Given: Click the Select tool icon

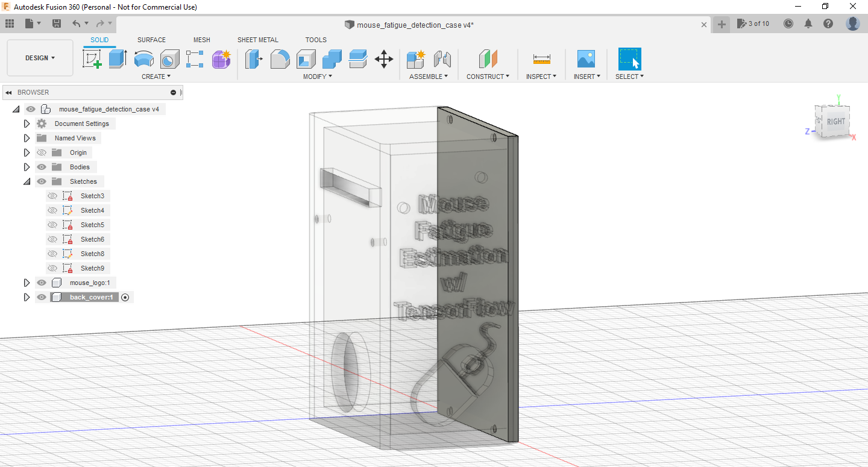Looking at the screenshot, I should click(629, 59).
